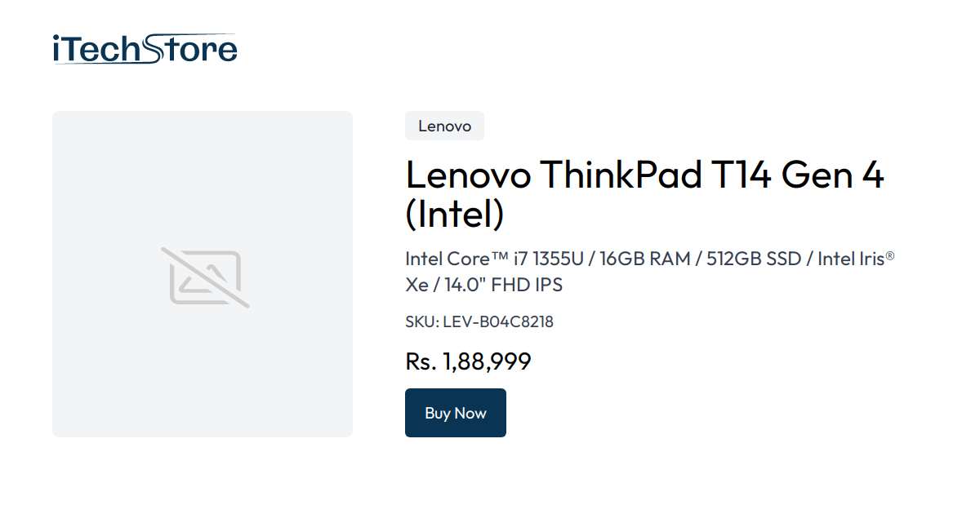Screen dimensions: 980x514
Task: Click the iTechStore logo
Action: [143, 47]
